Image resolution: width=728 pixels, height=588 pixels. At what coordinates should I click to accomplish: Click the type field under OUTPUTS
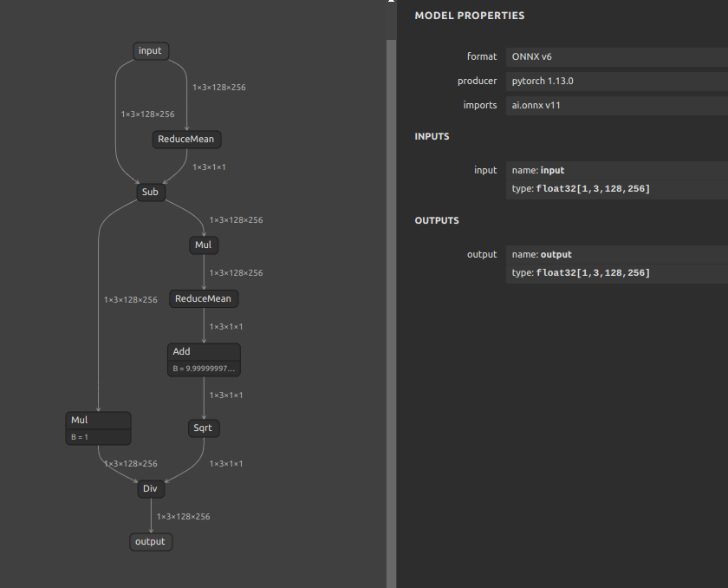617,273
